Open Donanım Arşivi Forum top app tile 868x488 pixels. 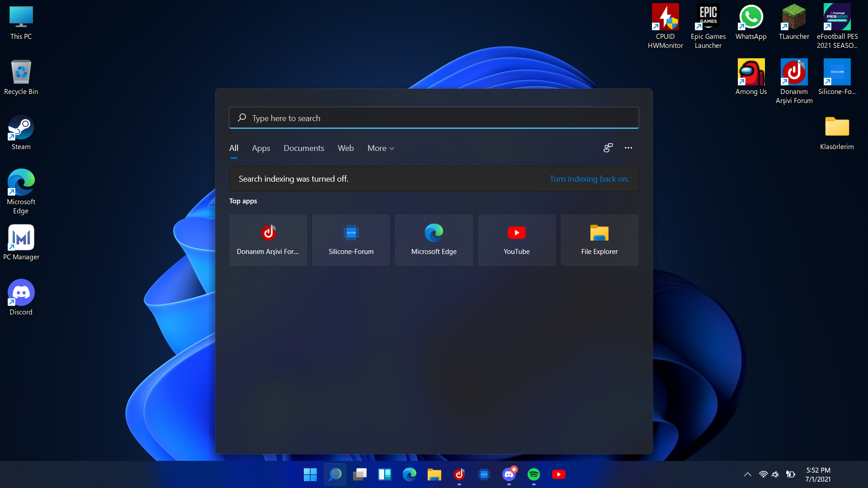coord(268,240)
